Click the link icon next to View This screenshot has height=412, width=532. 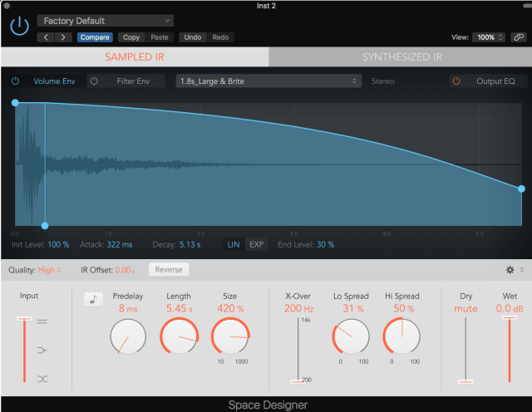[x=518, y=37]
